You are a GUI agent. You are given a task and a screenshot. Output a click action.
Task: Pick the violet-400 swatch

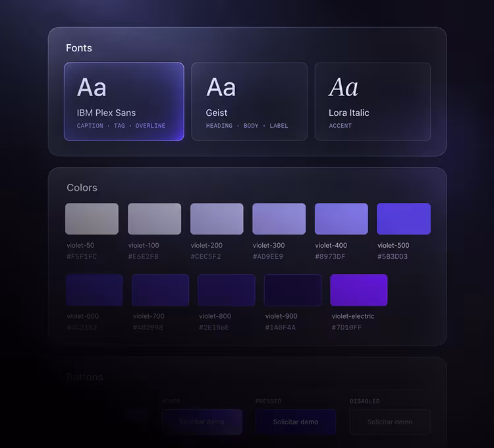click(x=341, y=219)
